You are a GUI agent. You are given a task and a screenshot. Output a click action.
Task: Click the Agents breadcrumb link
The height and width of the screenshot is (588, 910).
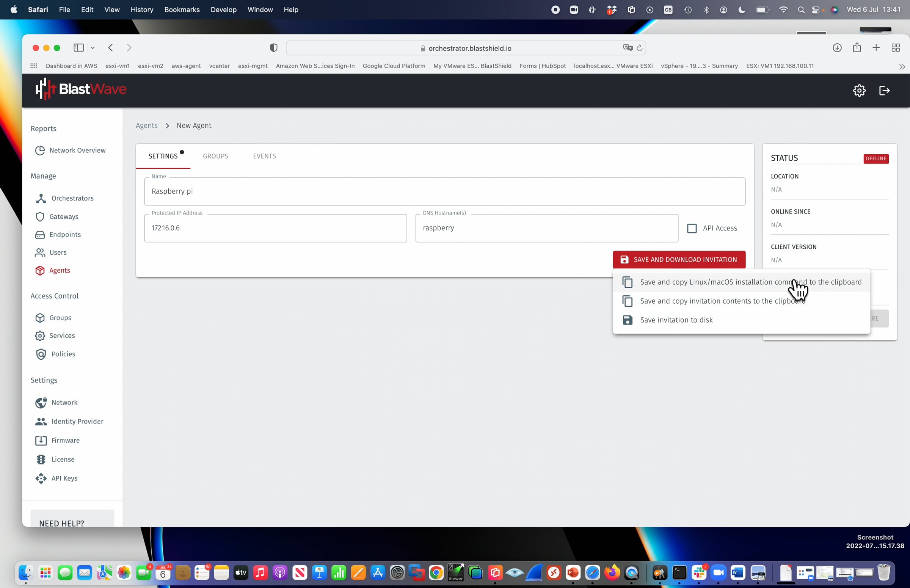147,125
